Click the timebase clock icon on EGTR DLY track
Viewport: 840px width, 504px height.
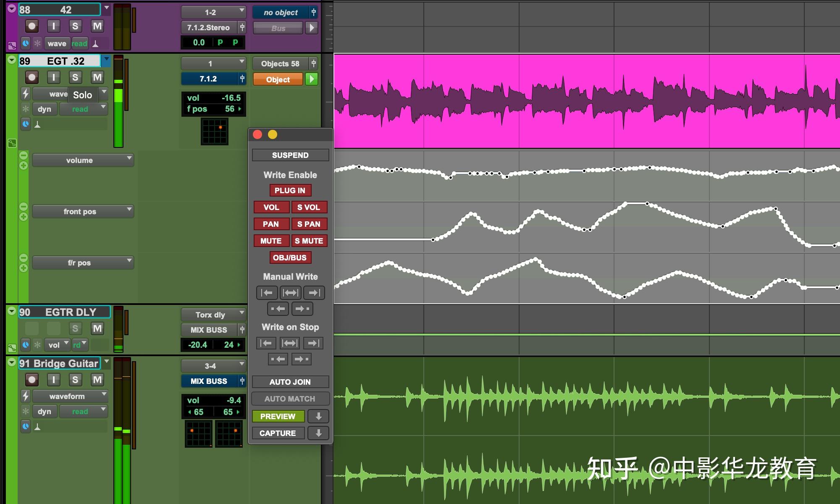(x=25, y=344)
